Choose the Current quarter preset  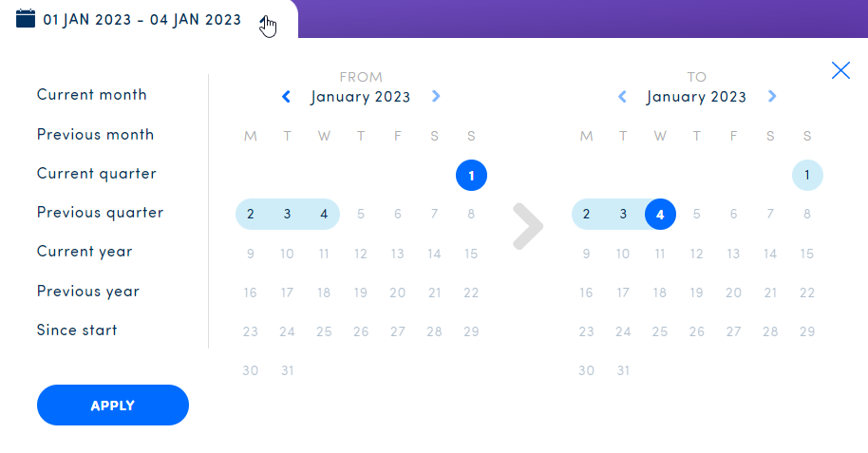point(97,174)
